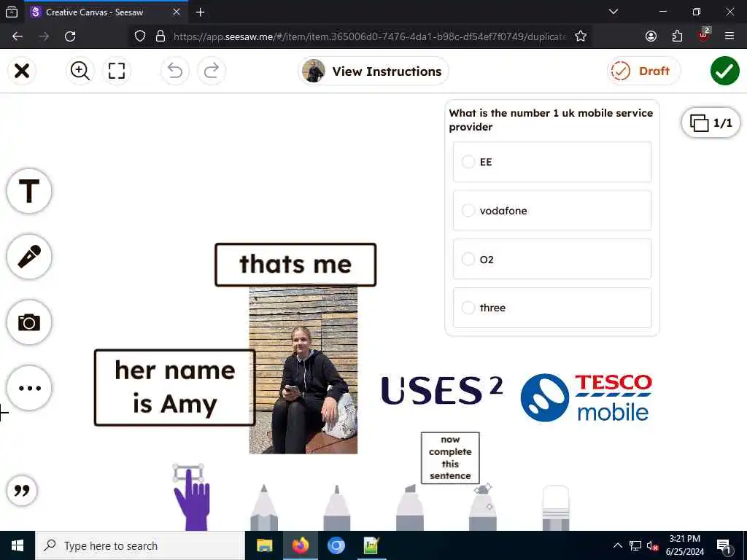Open View Instructions

click(x=373, y=71)
